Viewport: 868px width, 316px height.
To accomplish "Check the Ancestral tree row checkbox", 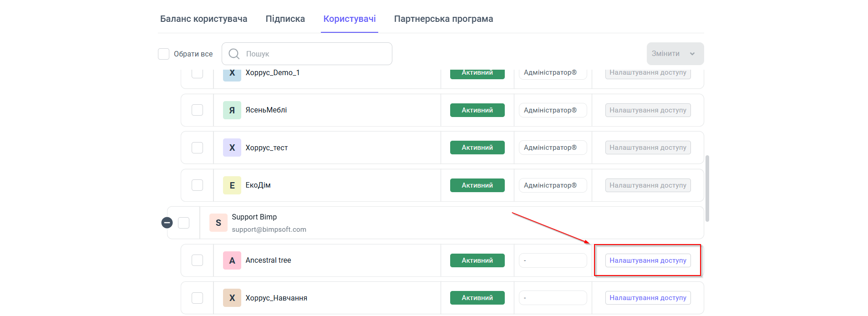I will (x=197, y=260).
